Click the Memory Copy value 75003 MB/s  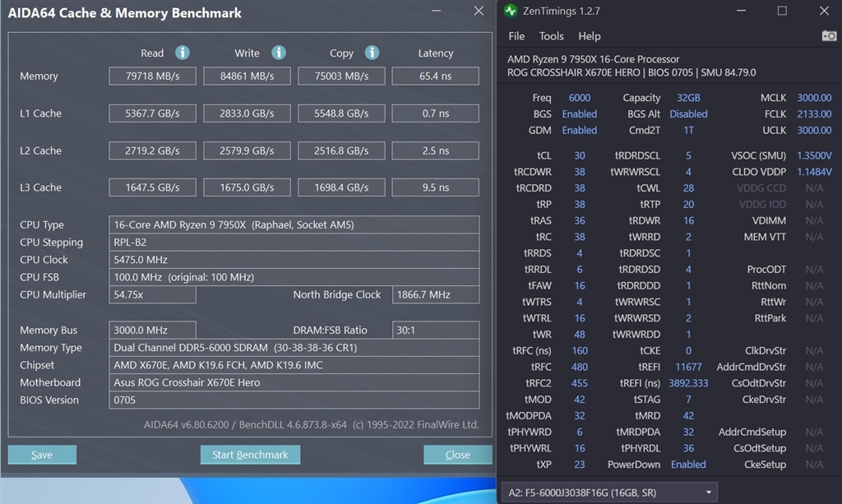coord(341,76)
